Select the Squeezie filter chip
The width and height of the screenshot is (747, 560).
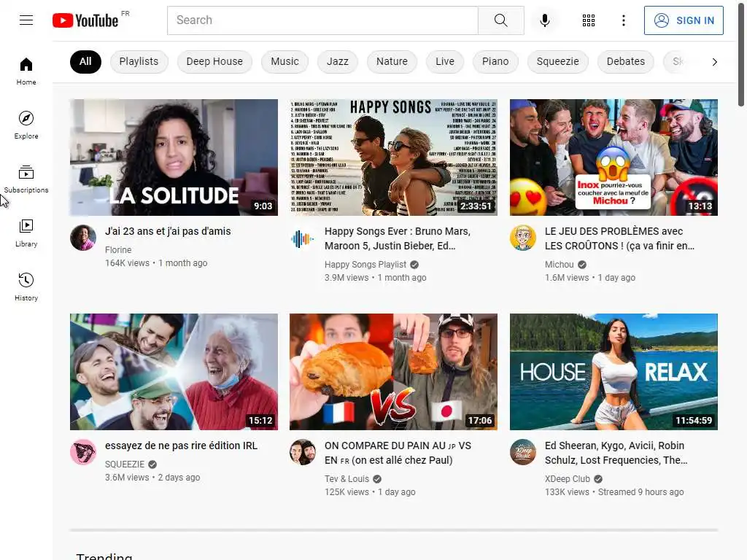point(557,61)
